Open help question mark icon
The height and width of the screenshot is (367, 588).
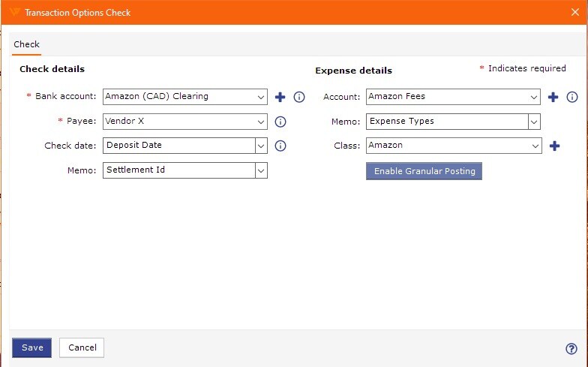coord(571,348)
